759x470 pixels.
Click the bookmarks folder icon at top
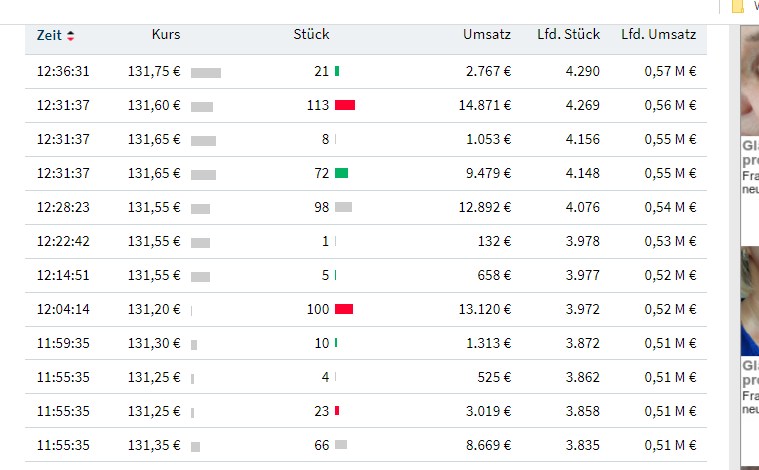738,6
